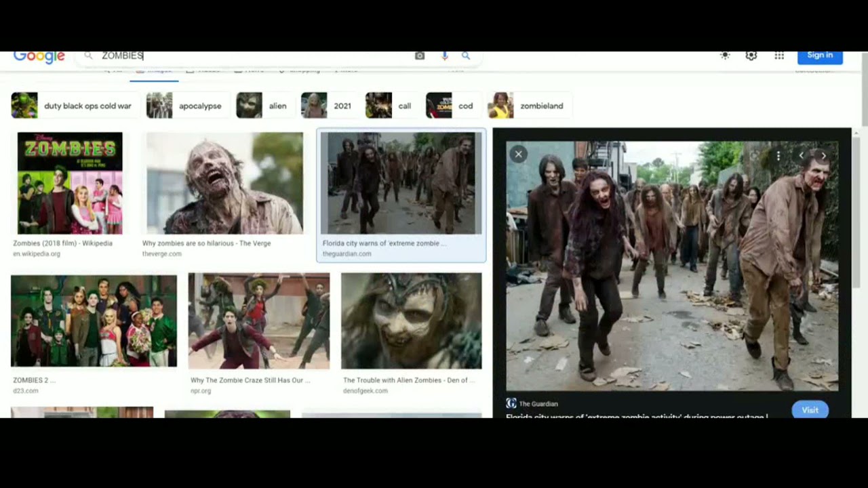Image resolution: width=868 pixels, height=488 pixels.
Task: Click ZOMBIES 2 caption text
Action: coord(34,380)
